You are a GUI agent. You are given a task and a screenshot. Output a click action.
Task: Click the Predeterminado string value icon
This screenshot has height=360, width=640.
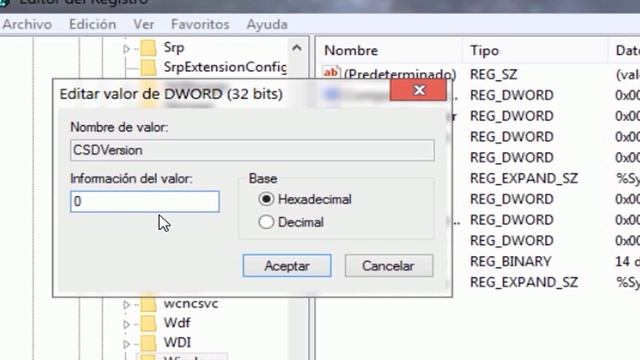coord(331,73)
